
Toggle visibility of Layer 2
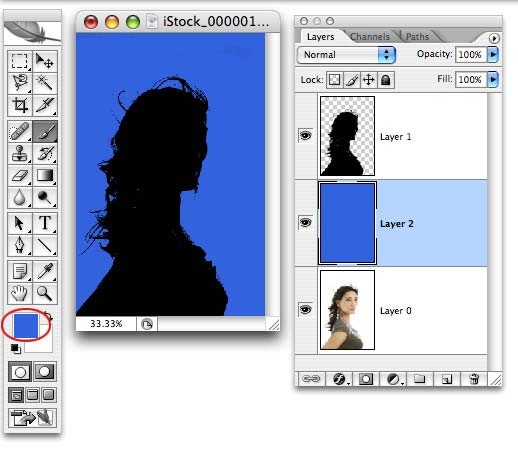[305, 223]
